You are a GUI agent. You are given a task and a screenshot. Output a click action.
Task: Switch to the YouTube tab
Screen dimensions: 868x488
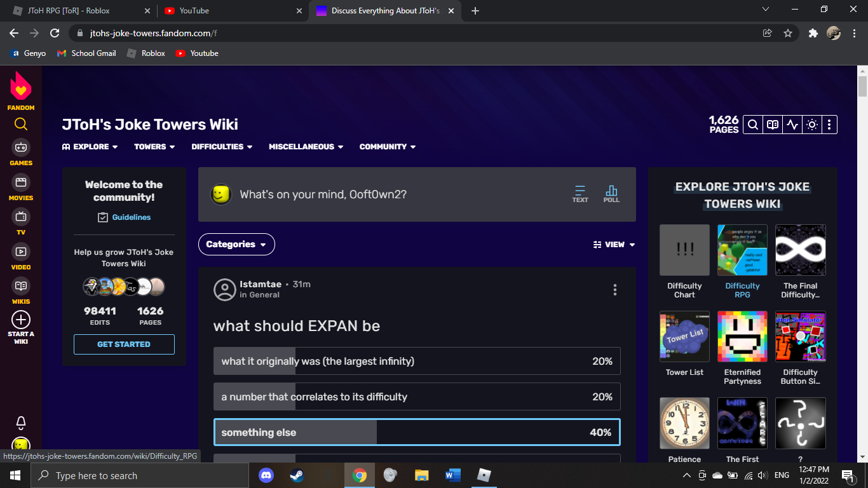click(x=233, y=11)
